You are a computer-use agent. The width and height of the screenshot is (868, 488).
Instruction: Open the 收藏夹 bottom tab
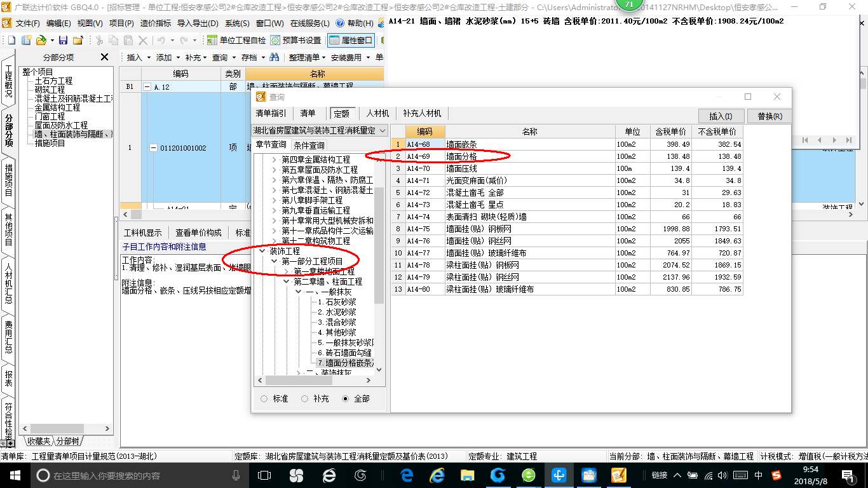tap(39, 441)
